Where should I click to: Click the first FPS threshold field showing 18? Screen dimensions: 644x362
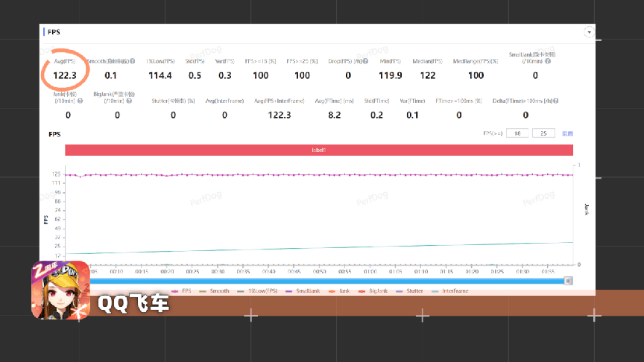tap(517, 133)
